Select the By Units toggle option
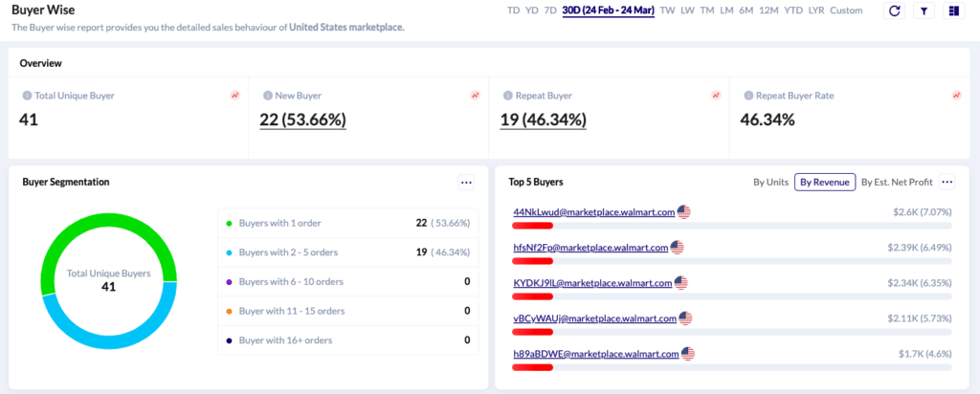 (770, 183)
